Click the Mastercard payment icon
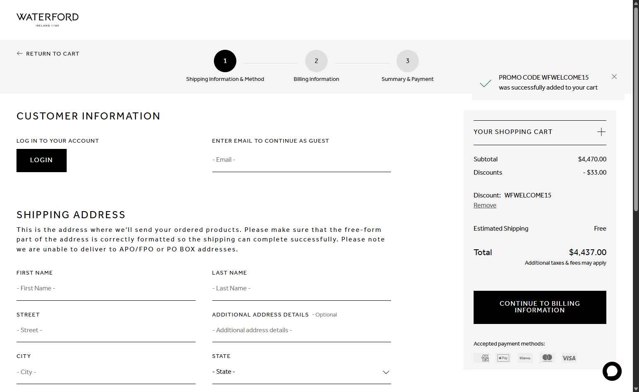Screen dimensions: 639x392 [547, 358]
